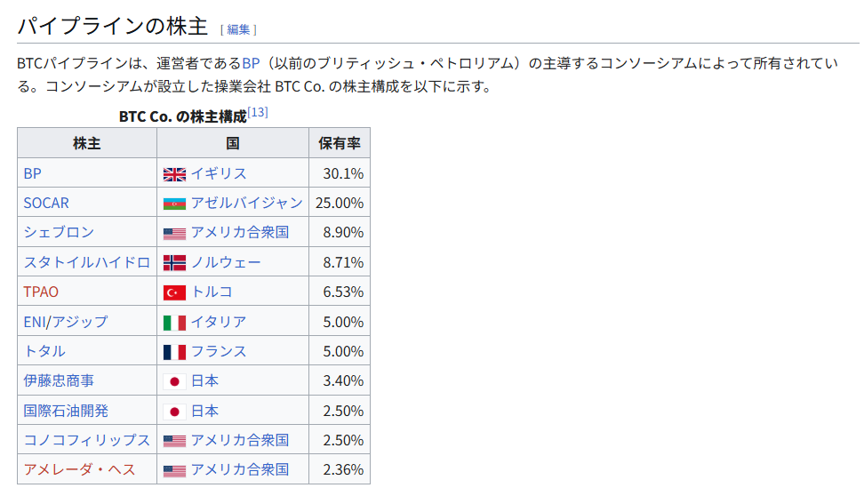Screen dimensions: 864x504
Task: Open the SOCAR shareholder link
Action: click(46, 203)
